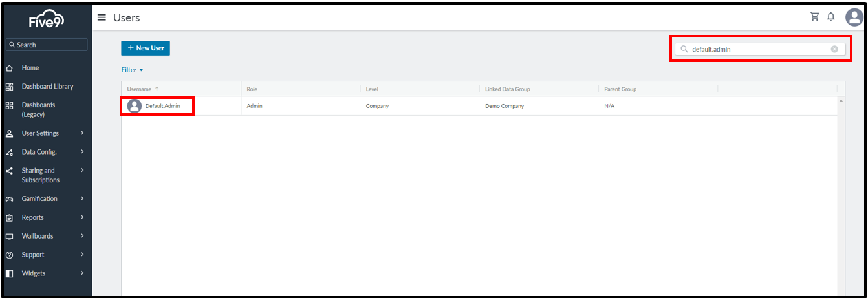Expand the Data Config. submenu chevron
Screen dimensions: 868x300
pyautogui.click(x=82, y=152)
